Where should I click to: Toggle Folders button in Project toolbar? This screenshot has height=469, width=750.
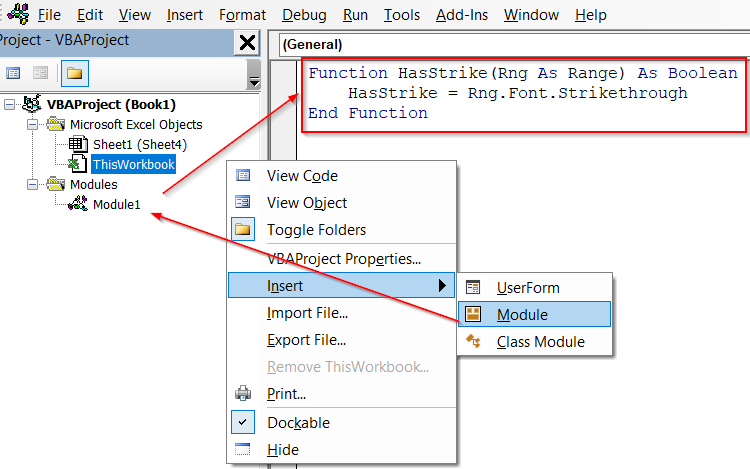[75, 73]
